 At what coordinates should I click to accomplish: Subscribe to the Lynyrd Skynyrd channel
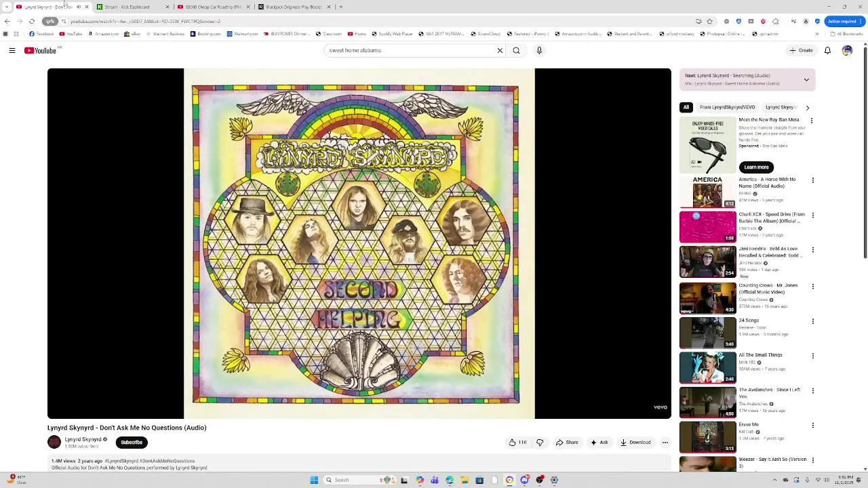point(132,443)
